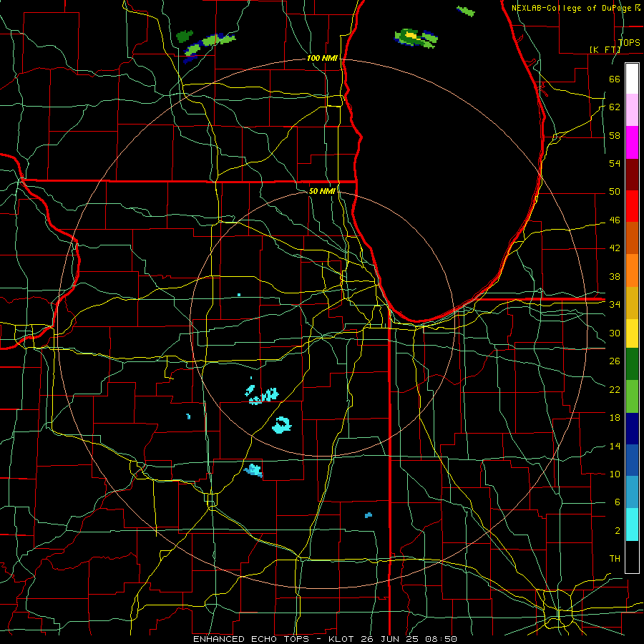Click the 58 legend value
This screenshot has height=644, width=644.
coord(615,135)
